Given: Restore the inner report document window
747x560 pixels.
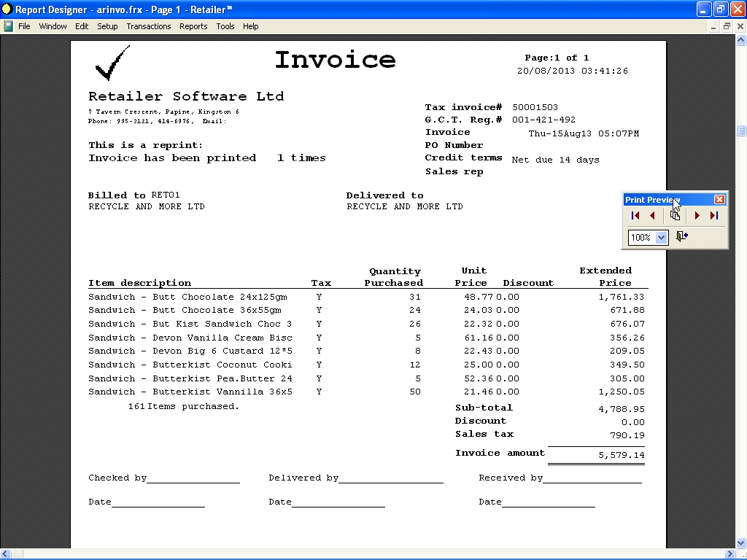Looking at the screenshot, I should 727,26.
